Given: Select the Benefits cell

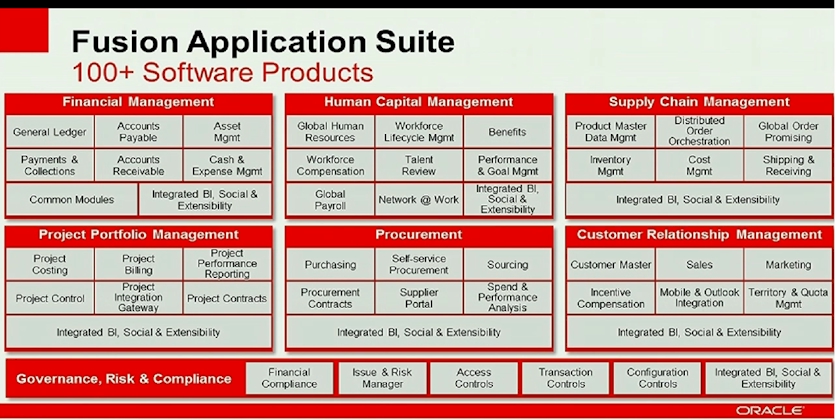Looking at the screenshot, I should [x=507, y=132].
